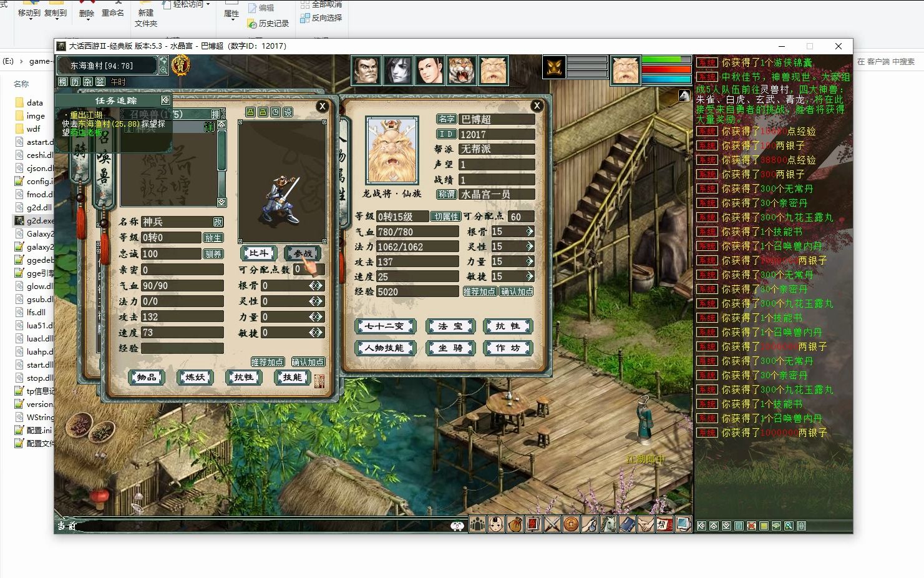Open the data folder in File Explorer
This screenshot has height=578, width=924.
tap(35, 102)
